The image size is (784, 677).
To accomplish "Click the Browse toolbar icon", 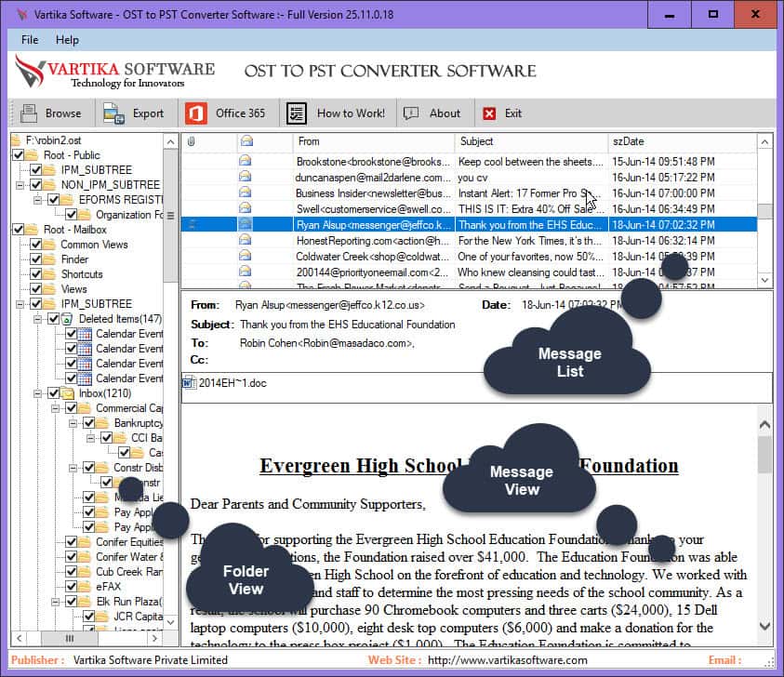I will pos(29,113).
